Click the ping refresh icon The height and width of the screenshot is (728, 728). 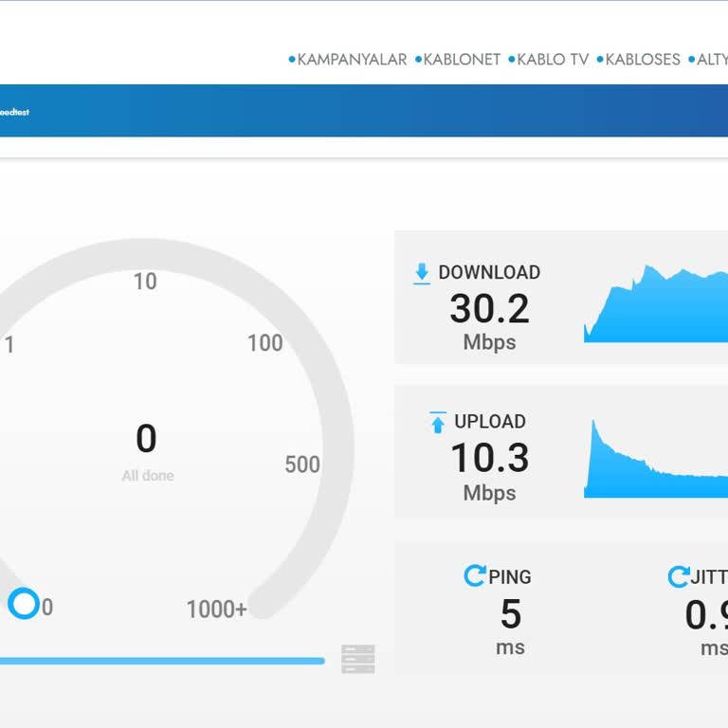point(475,575)
